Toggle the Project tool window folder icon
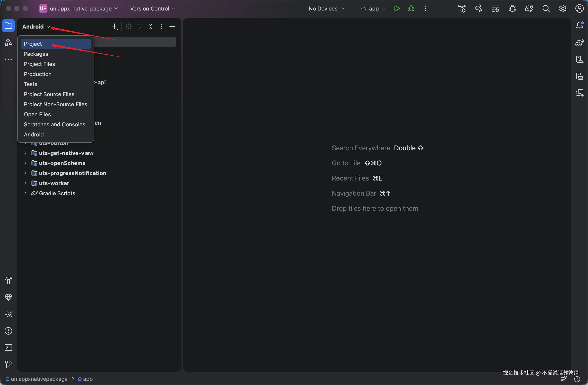The image size is (588, 385). [x=8, y=26]
